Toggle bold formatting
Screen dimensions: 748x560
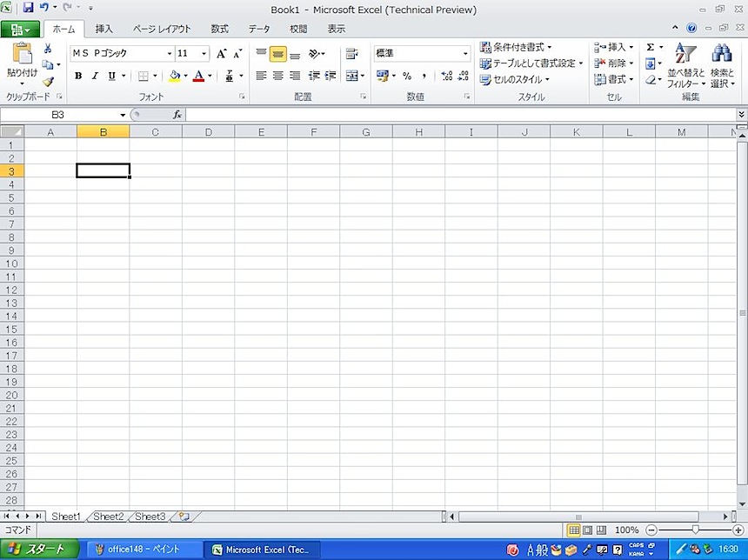point(78,76)
